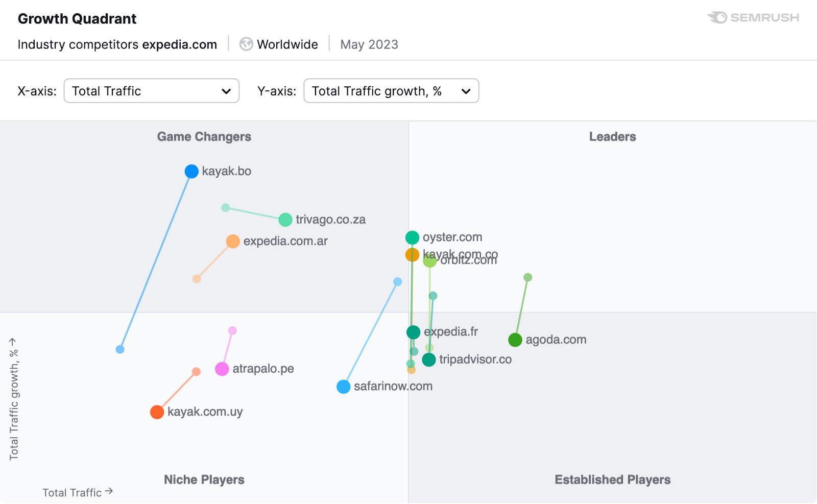Click the agoda.com label
817x504 pixels.
point(556,340)
